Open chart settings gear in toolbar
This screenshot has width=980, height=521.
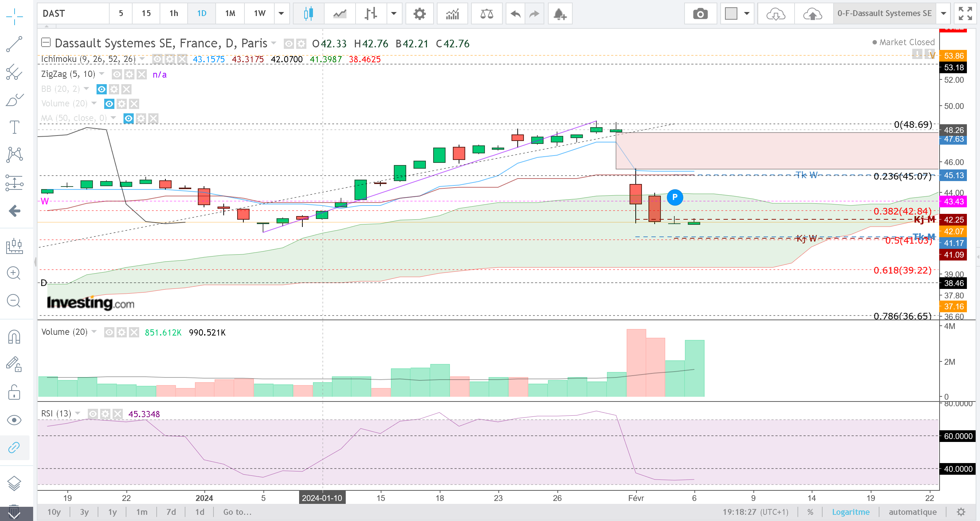[x=419, y=14]
